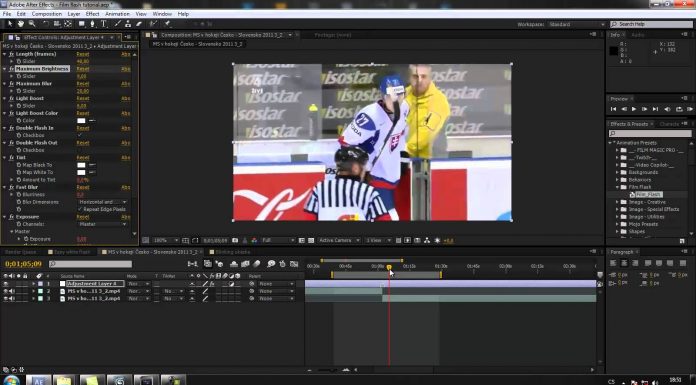The image size is (696, 385).
Task: Play the RAM preview in Preview panel
Action: 690,109
